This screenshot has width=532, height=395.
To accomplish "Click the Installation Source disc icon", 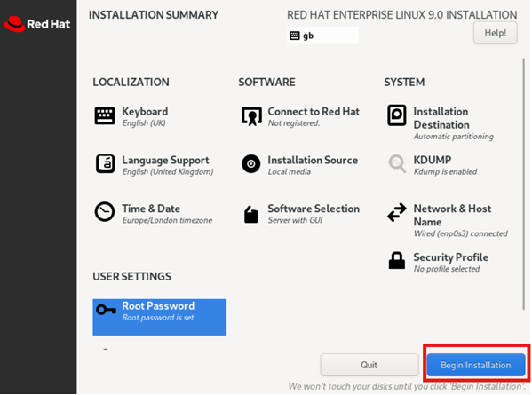I will [251, 164].
